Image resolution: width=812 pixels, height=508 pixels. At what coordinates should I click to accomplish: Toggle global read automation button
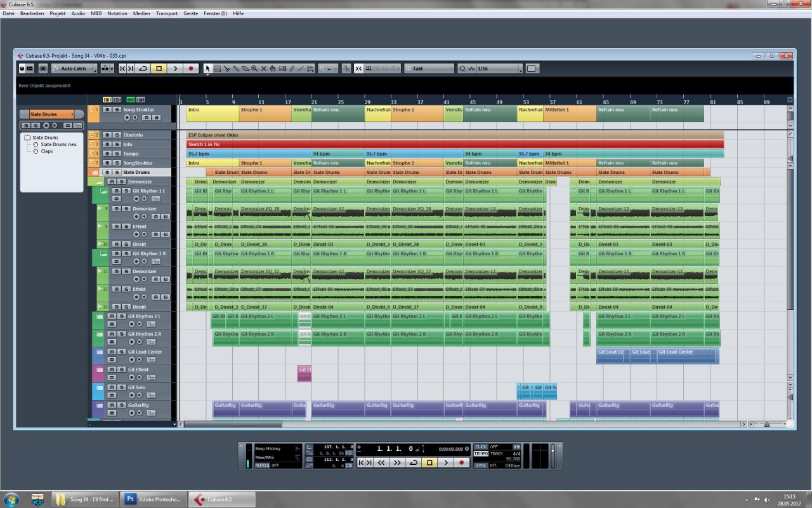[131, 100]
